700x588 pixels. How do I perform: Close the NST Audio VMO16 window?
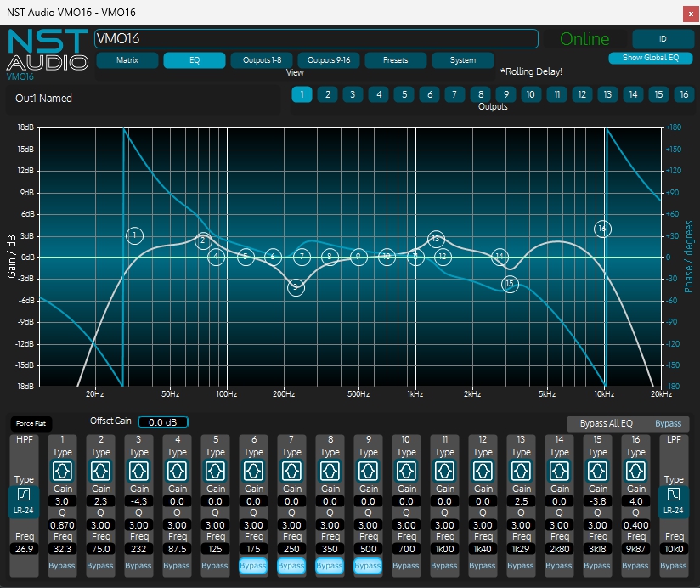point(690,14)
